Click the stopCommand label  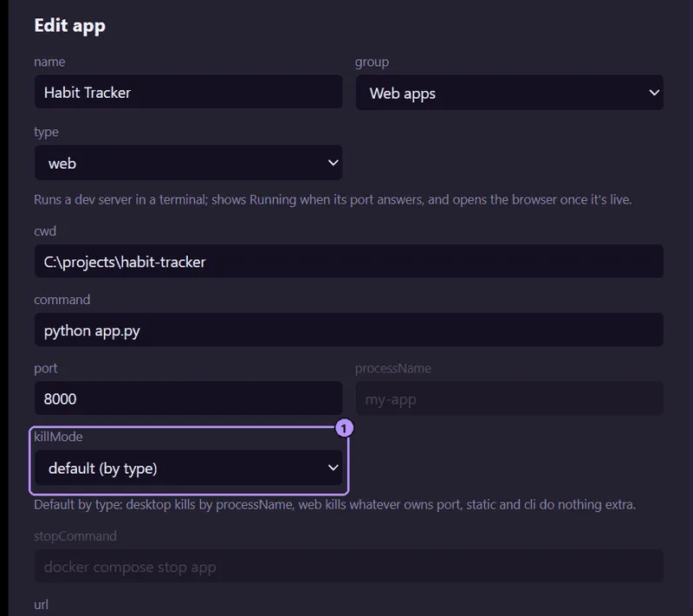point(75,536)
